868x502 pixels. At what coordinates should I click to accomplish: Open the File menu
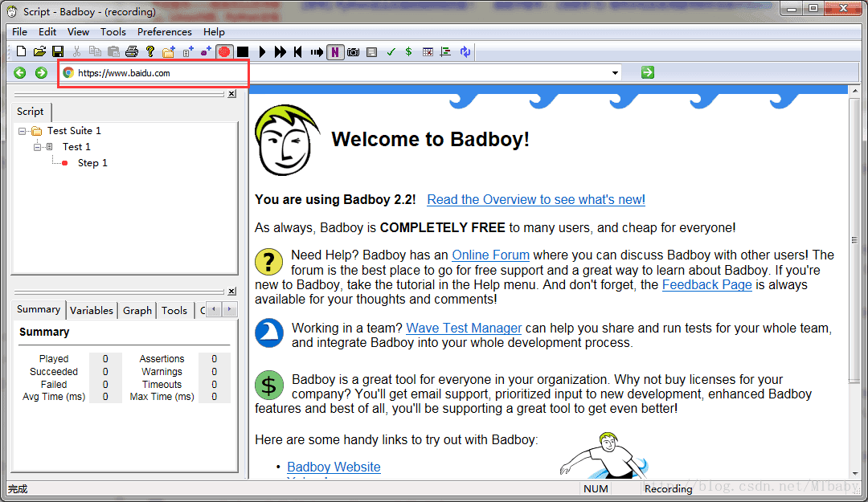point(19,31)
